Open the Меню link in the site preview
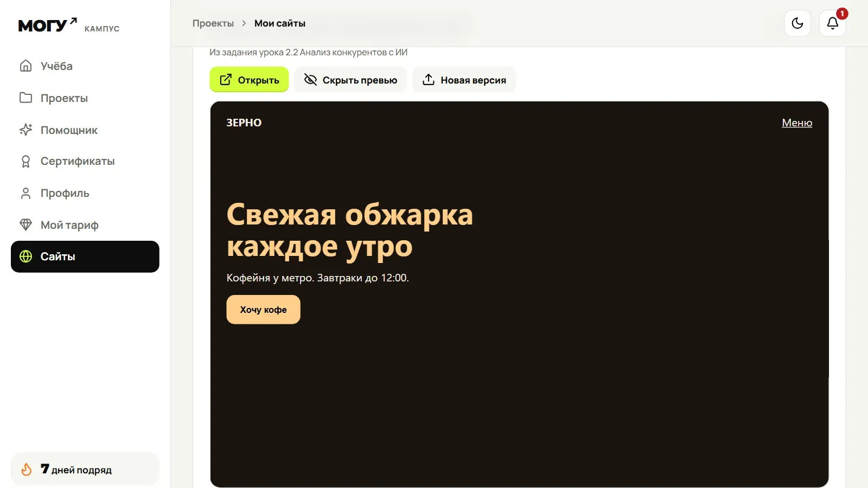 click(797, 123)
